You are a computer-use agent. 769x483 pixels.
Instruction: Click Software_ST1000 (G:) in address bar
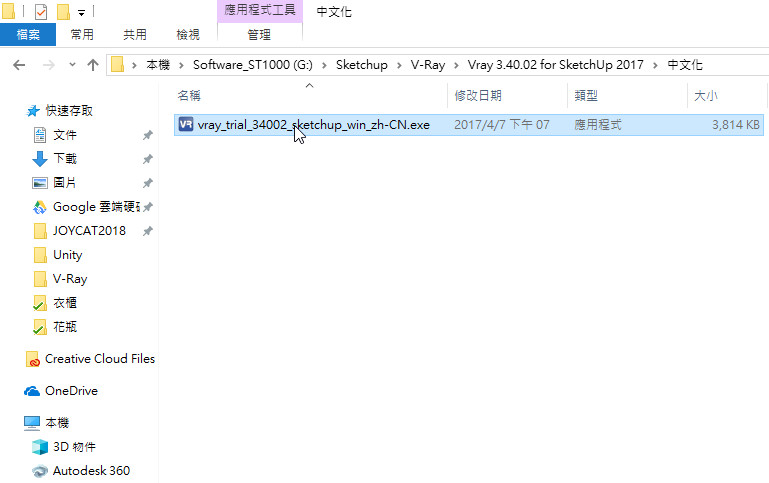click(253, 65)
